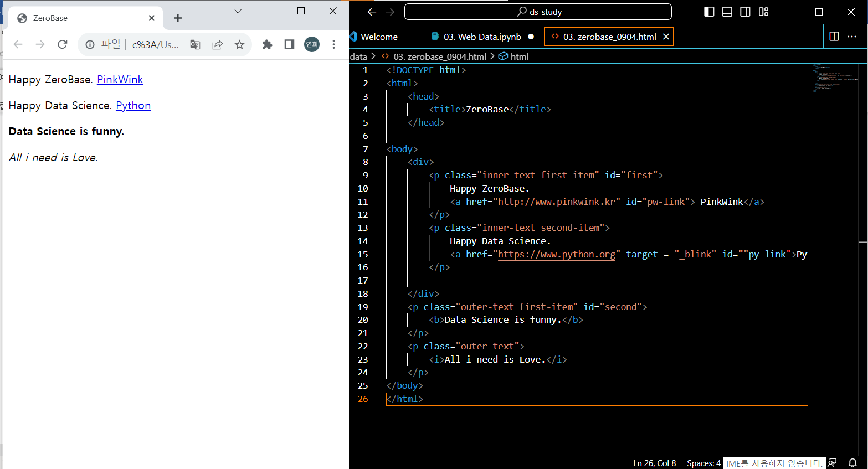868x469 pixels.
Task: Open the feedback icon in the status bar
Action: [x=833, y=463]
